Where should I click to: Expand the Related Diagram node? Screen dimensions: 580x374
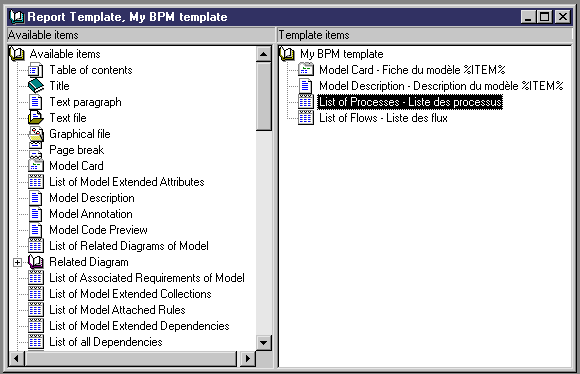17,262
